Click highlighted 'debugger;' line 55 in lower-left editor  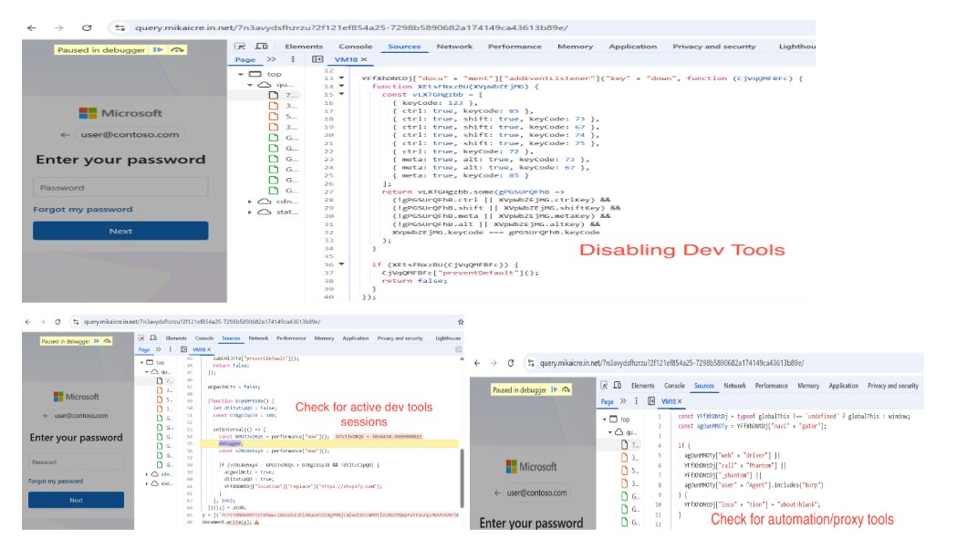pyautogui.click(x=231, y=443)
